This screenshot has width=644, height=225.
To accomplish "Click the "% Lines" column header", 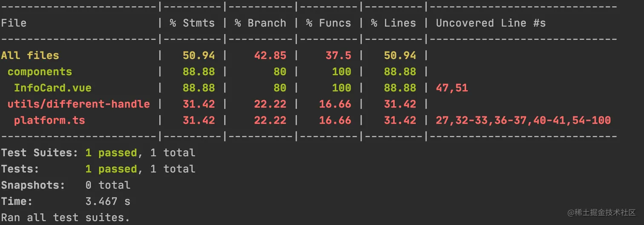I will click(x=393, y=23).
